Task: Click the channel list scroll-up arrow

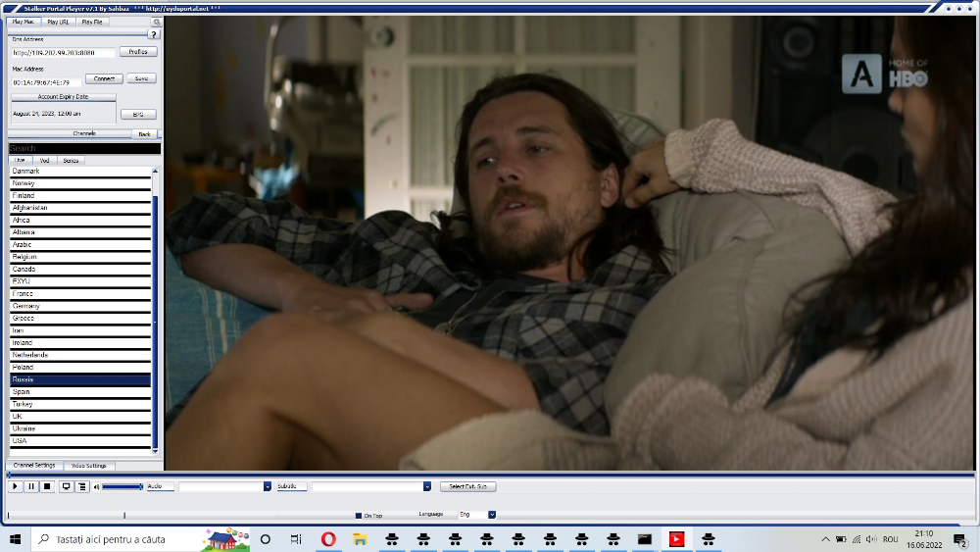Action: click(x=155, y=171)
